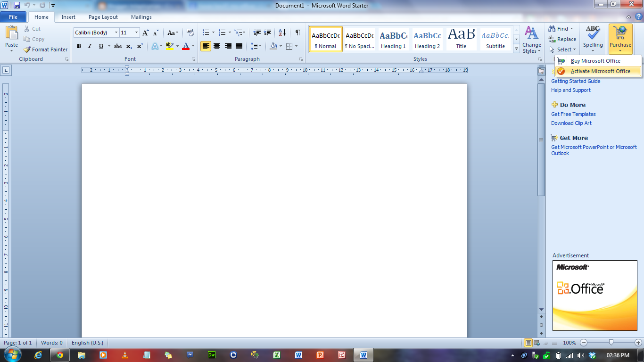Click the English (U.S.) language status
The height and width of the screenshot is (362, 644).
[x=87, y=343]
